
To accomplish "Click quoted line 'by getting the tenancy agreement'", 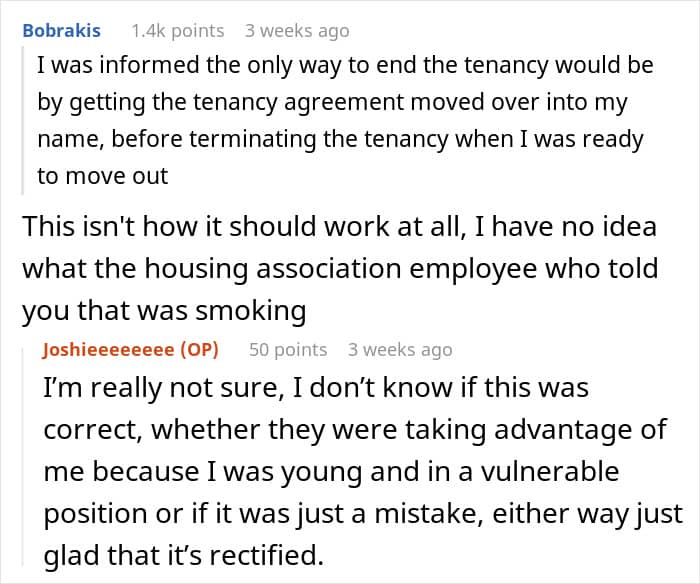I will [x=332, y=102].
